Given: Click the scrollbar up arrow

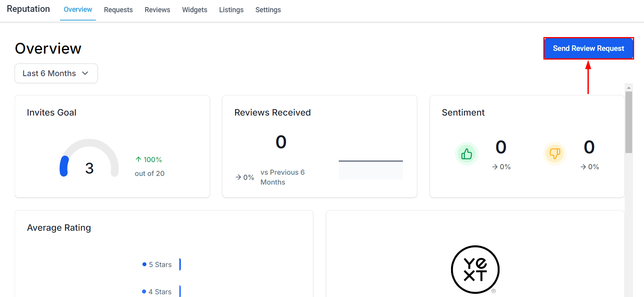Looking at the screenshot, I should click(x=629, y=88).
